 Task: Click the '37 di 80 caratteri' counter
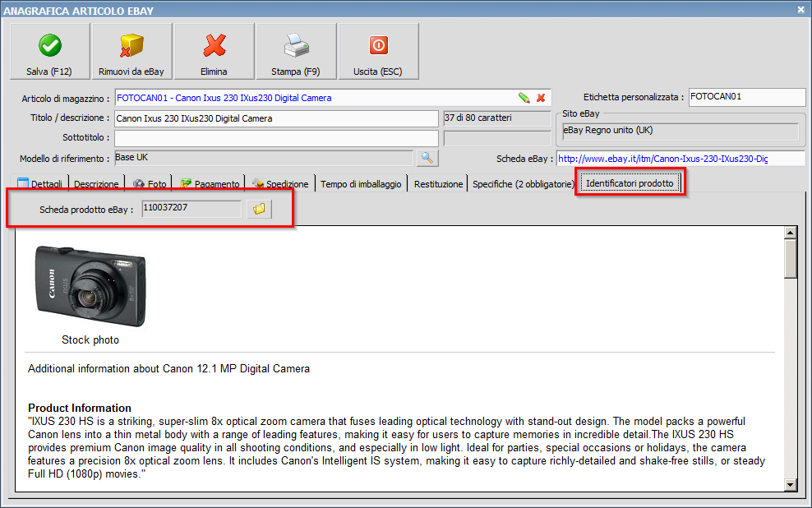click(497, 118)
